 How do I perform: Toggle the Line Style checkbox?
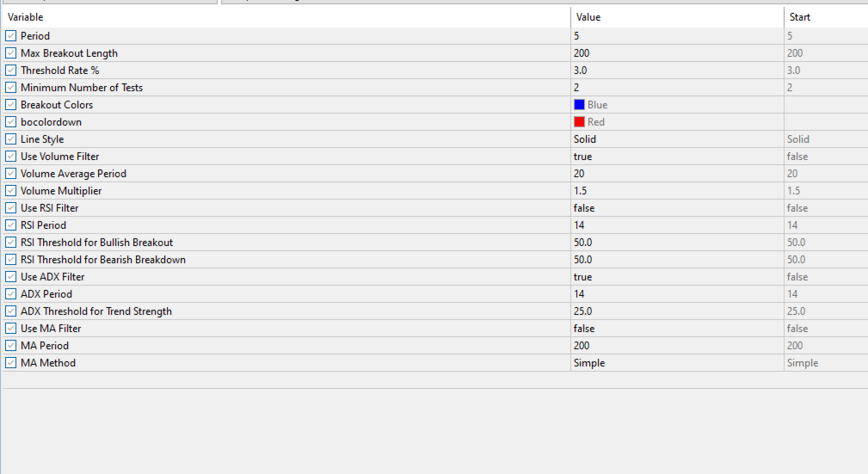pyautogui.click(x=11, y=139)
